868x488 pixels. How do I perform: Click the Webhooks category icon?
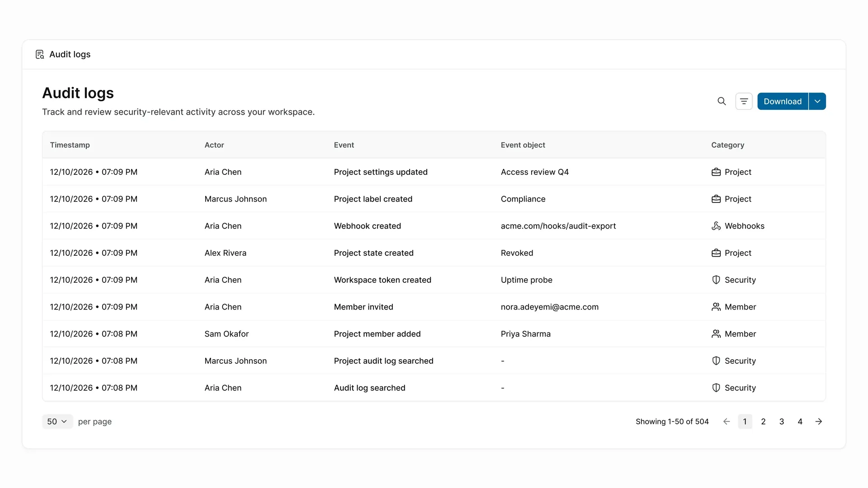click(716, 226)
